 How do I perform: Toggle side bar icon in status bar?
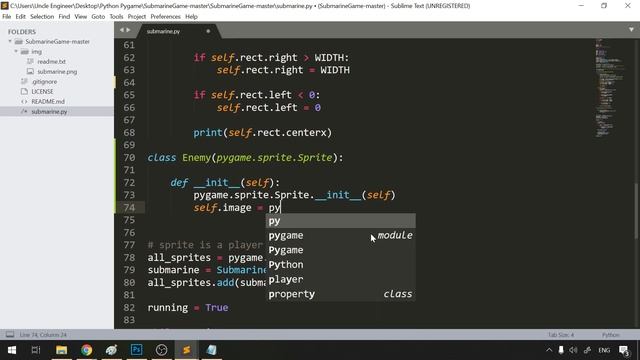click(9, 335)
